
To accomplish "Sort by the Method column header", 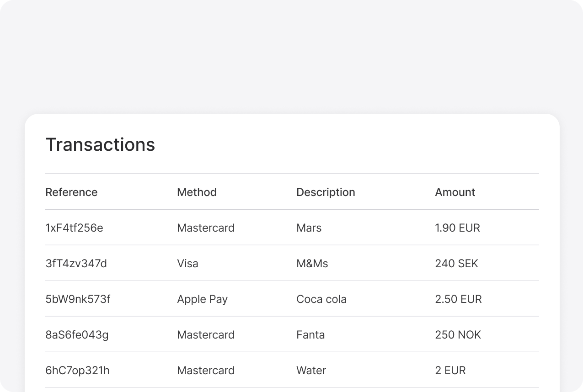I will (197, 192).
